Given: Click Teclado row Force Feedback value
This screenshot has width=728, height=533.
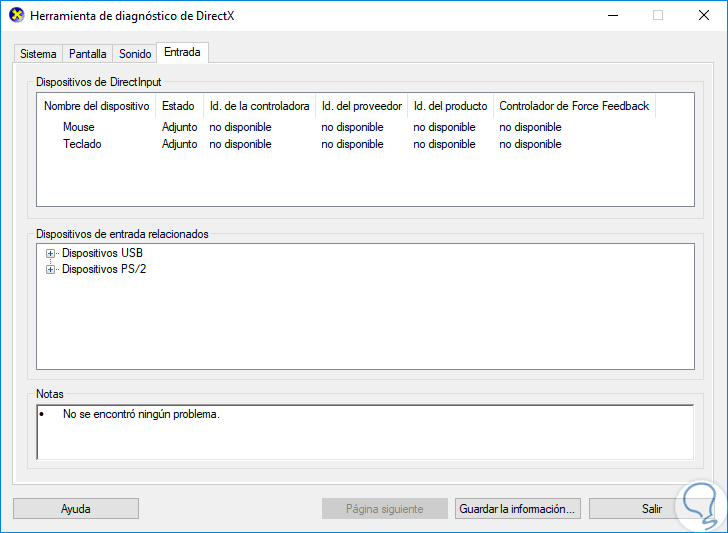Looking at the screenshot, I should pos(530,144).
